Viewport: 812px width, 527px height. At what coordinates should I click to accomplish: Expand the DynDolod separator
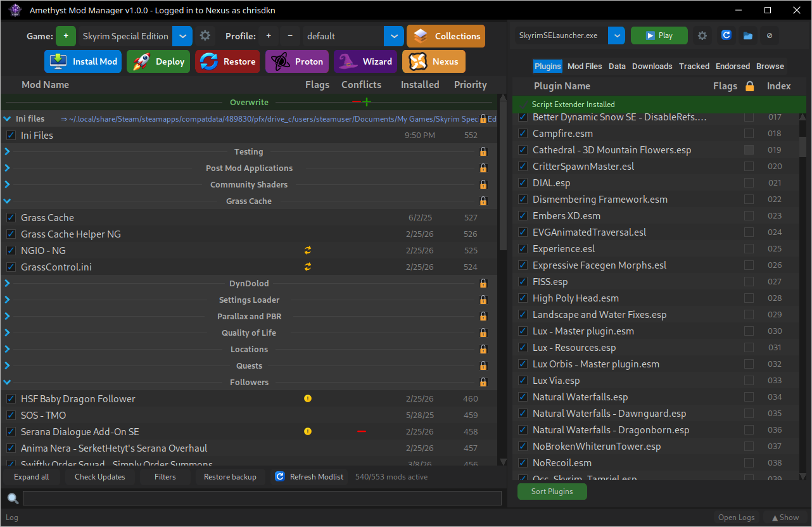click(x=7, y=283)
